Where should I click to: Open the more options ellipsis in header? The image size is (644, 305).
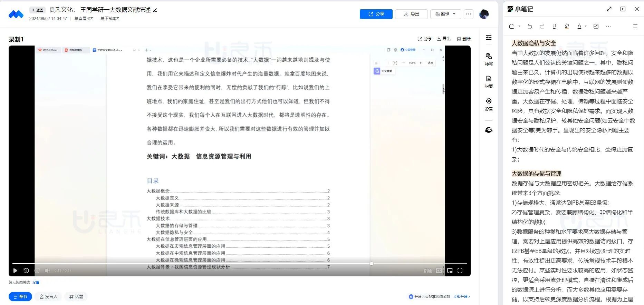click(x=468, y=14)
